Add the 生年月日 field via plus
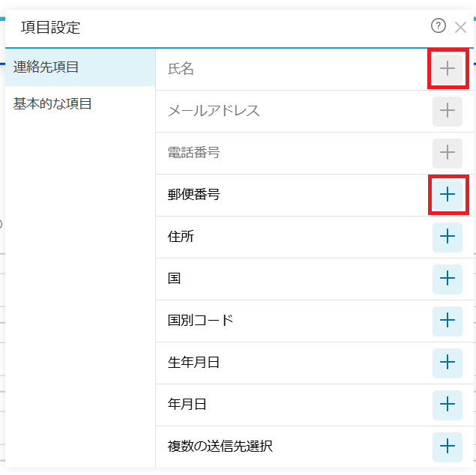The width and height of the screenshot is (476, 475). 448,363
